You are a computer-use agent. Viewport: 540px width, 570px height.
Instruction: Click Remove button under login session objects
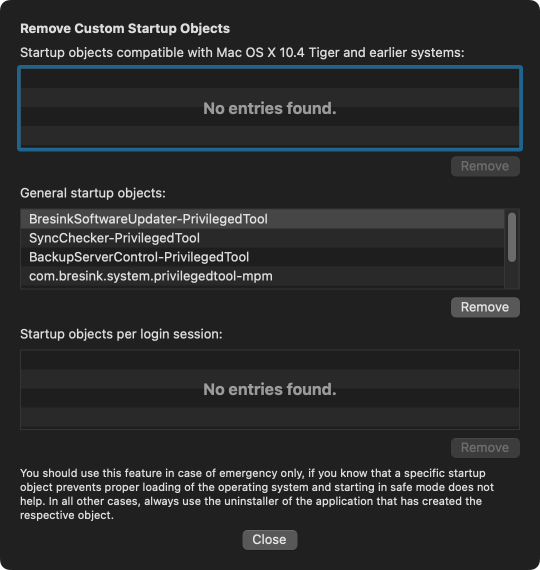pyautogui.click(x=485, y=447)
